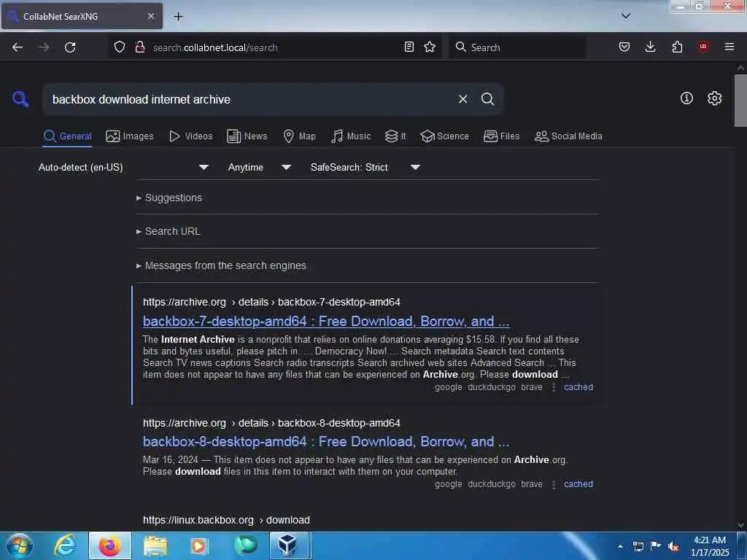Switch to the Social Media category tab

click(568, 136)
